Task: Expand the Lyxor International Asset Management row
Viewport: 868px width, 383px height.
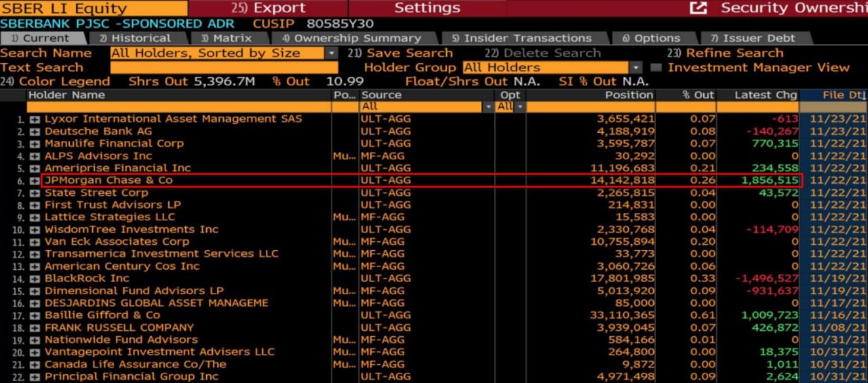Action: 35,119
